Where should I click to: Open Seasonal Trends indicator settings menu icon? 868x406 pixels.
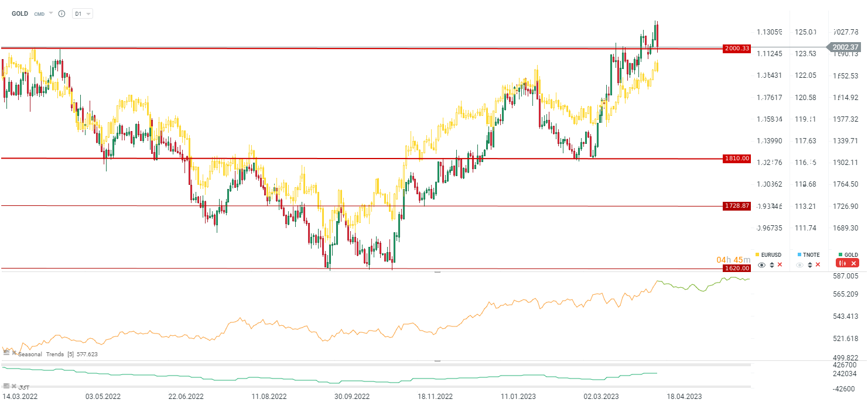tap(6, 353)
